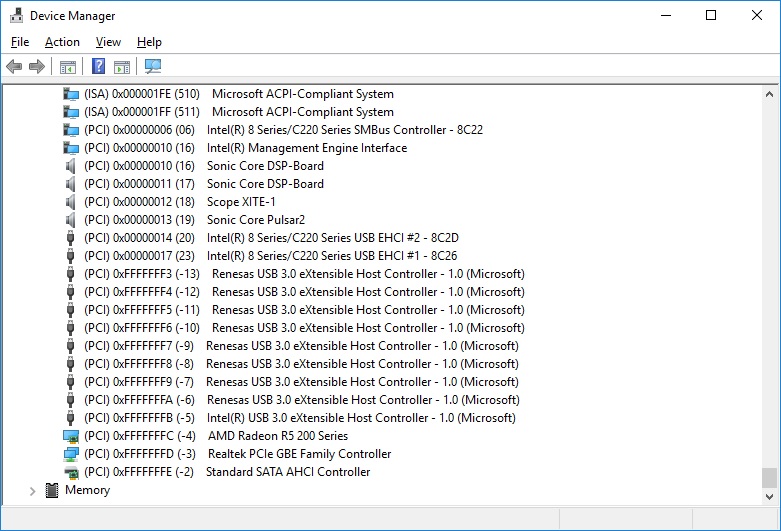Image resolution: width=781 pixels, height=531 pixels.
Task: Expand the Memory tree node
Action: pyautogui.click(x=32, y=491)
